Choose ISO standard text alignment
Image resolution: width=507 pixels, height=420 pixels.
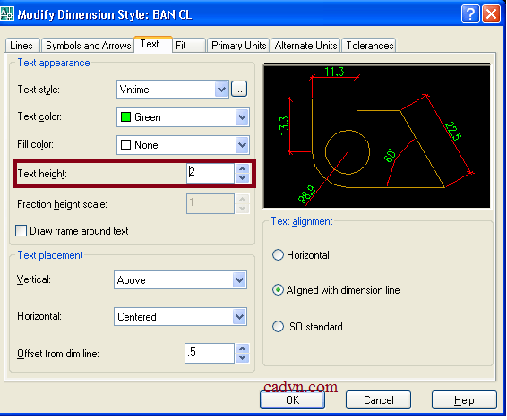click(278, 327)
